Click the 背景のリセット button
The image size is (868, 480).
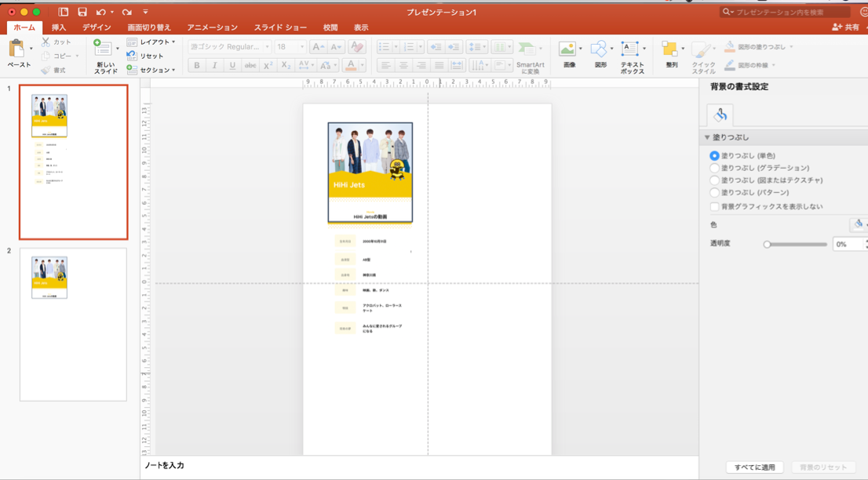(x=823, y=467)
